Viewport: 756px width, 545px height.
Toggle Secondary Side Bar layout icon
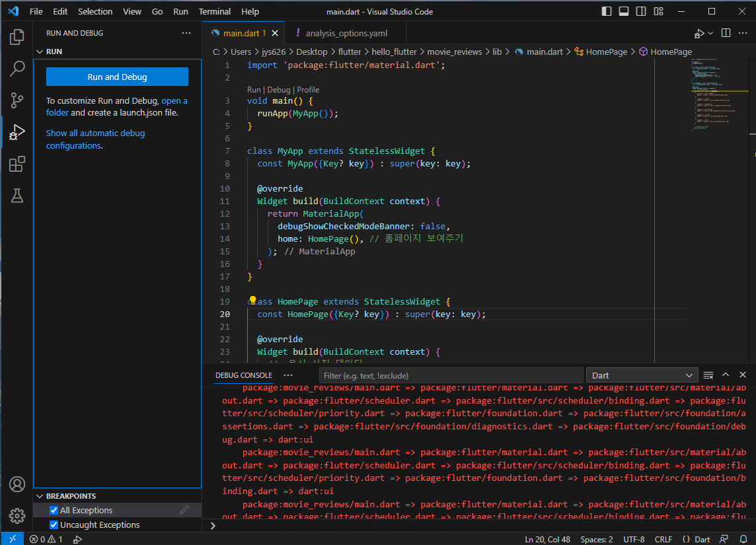click(x=641, y=11)
